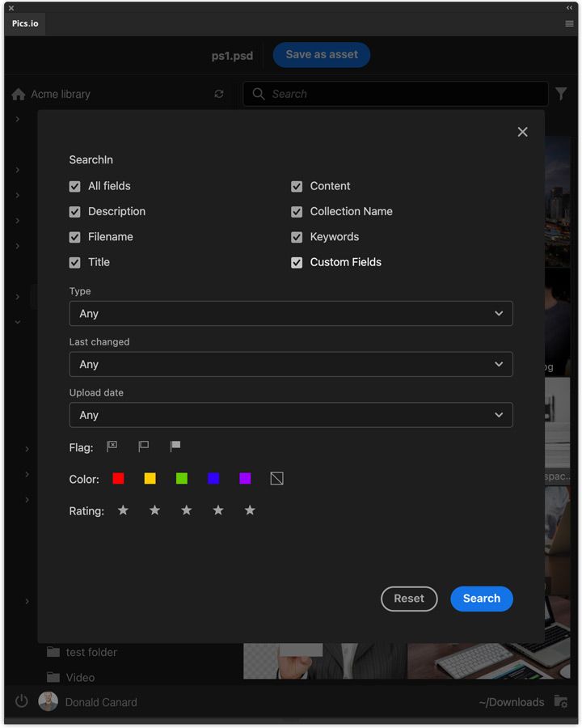The image size is (582, 728).
Task: Click the Donald Canard user name
Action: [101, 702]
